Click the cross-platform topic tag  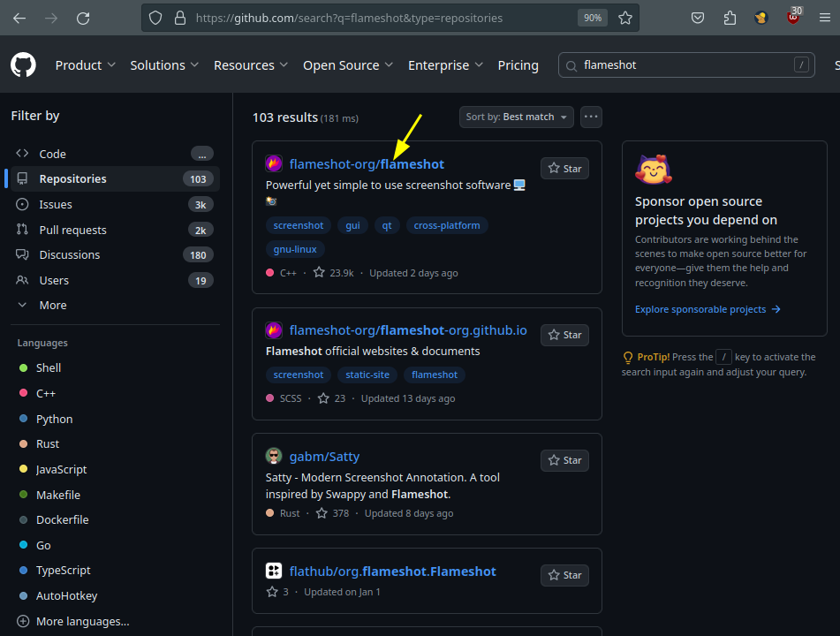pyautogui.click(x=447, y=225)
